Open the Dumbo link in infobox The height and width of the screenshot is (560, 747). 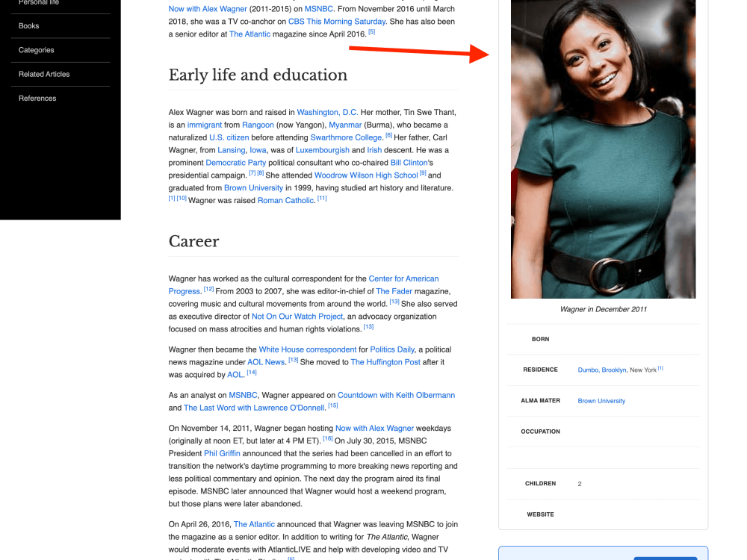tap(586, 369)
